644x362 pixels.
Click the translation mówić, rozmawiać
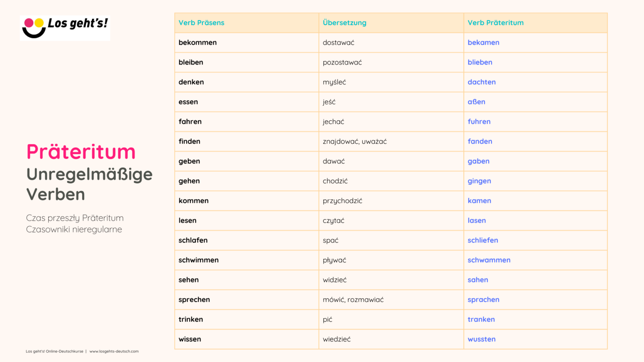click(x=353, y=300)
